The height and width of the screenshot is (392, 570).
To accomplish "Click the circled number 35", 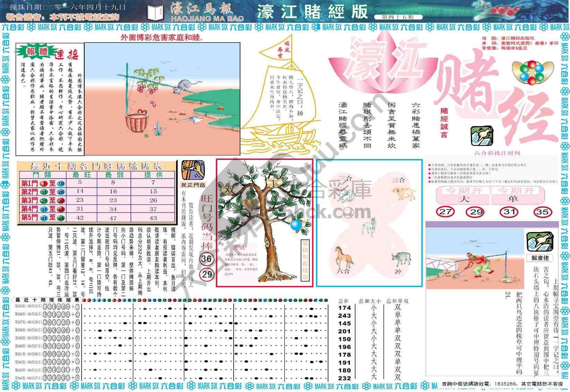I will coord(542,212).
